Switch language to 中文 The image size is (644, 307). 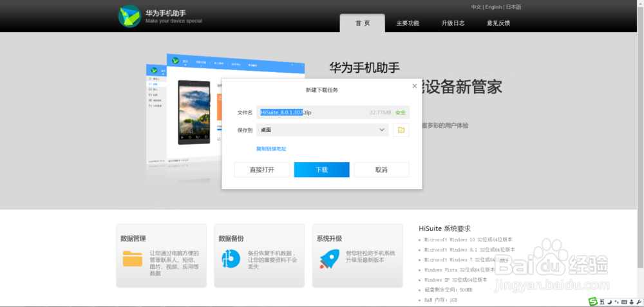[476, 7]
